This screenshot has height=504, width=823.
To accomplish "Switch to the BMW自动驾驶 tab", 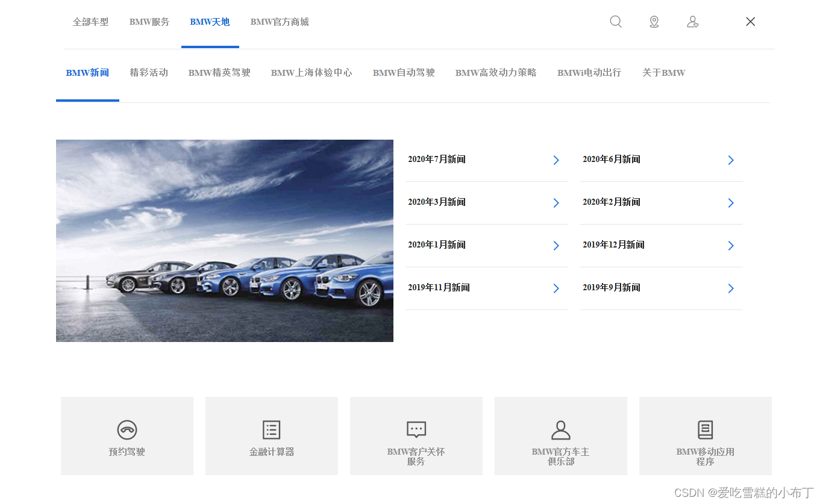I will (404, 73).
